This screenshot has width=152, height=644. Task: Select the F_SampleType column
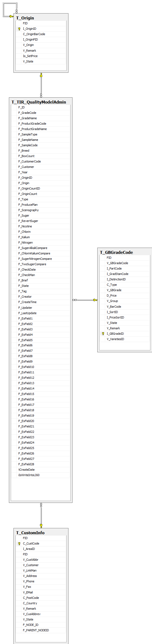pos(40,135)
